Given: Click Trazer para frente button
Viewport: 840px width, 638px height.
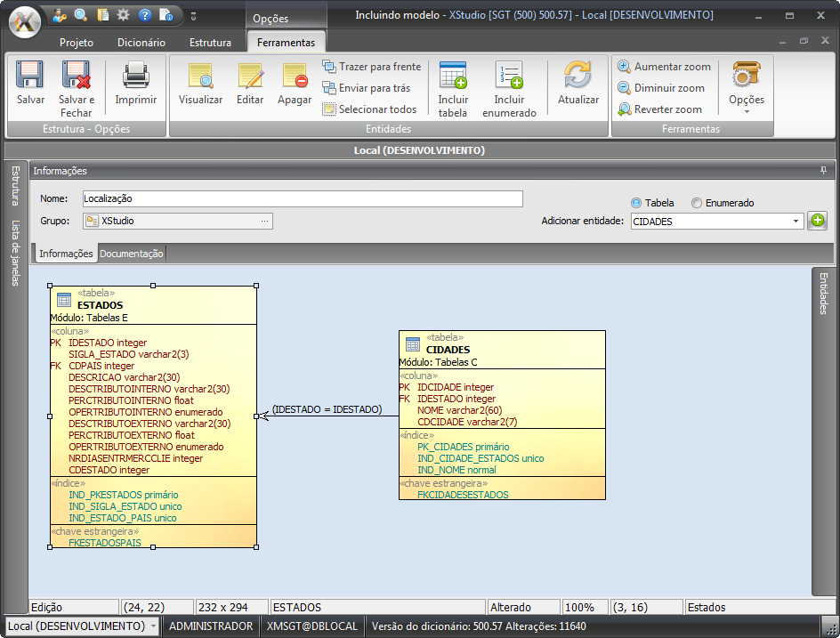Looking at the screenshot, I should 372,67.
